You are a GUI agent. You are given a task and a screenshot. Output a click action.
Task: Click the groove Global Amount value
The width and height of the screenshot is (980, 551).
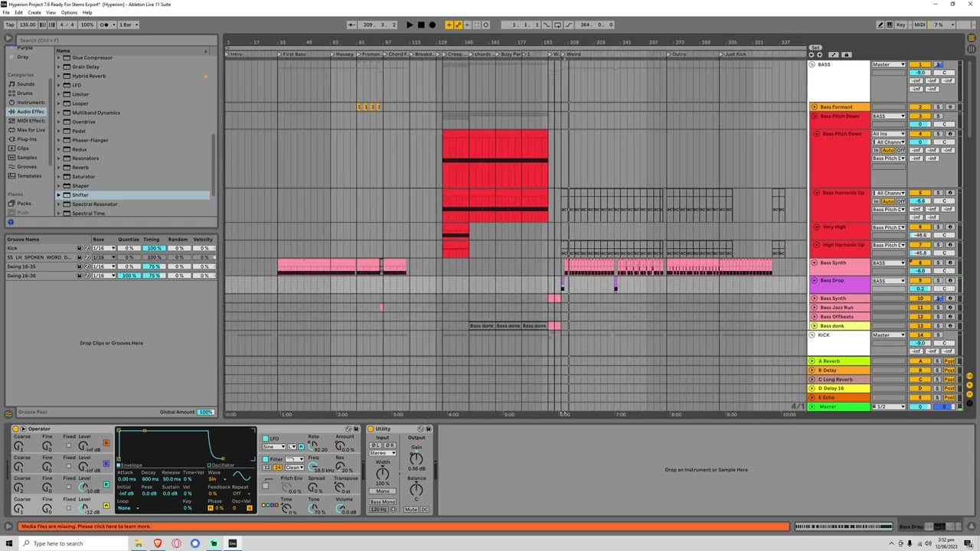[205, 412]
